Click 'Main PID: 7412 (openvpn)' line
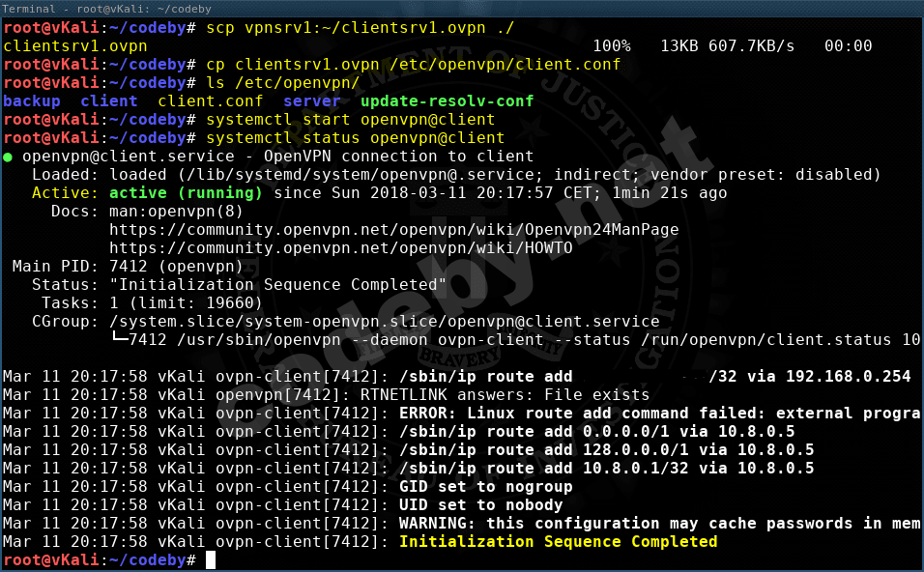 (128, 267)
